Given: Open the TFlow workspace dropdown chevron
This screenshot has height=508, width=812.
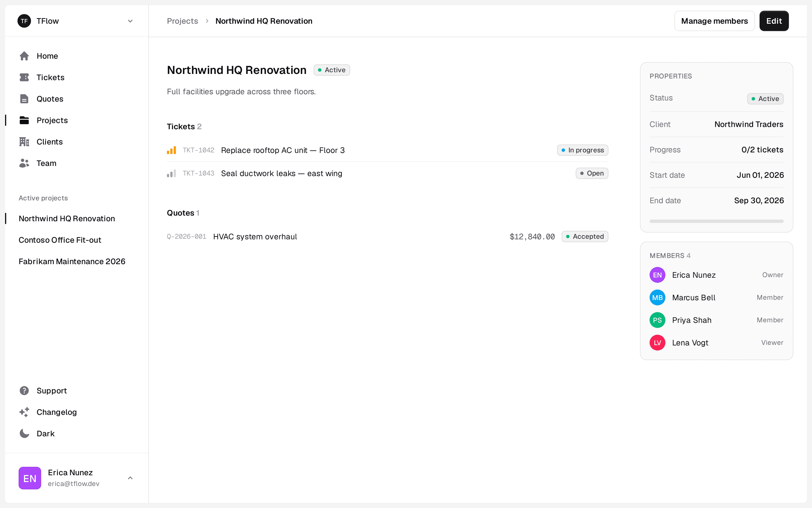Looking at the screenshot, I should pos(130,21).
